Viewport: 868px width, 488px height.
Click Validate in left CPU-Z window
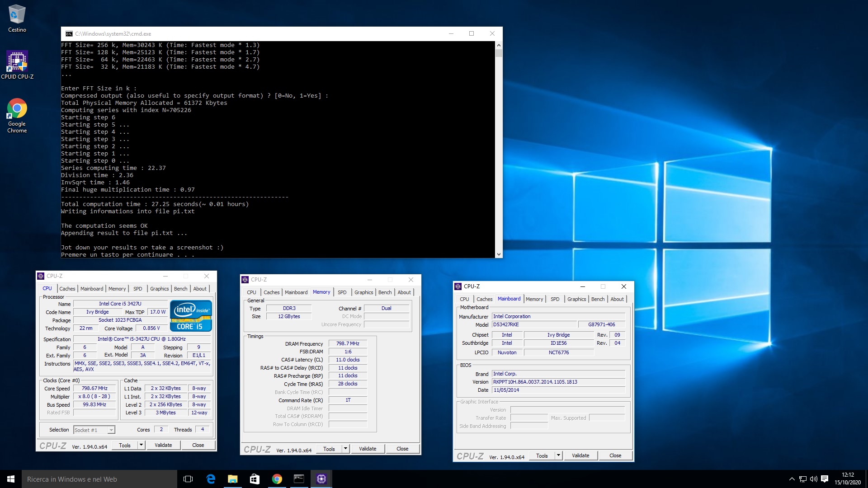tap(163, 445)
